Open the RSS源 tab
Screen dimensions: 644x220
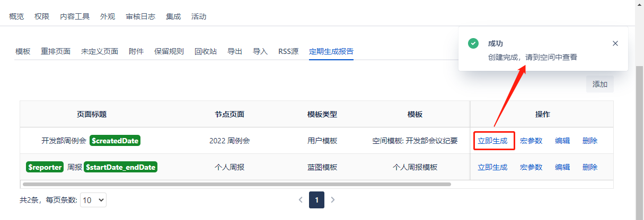tap(288, 51)
